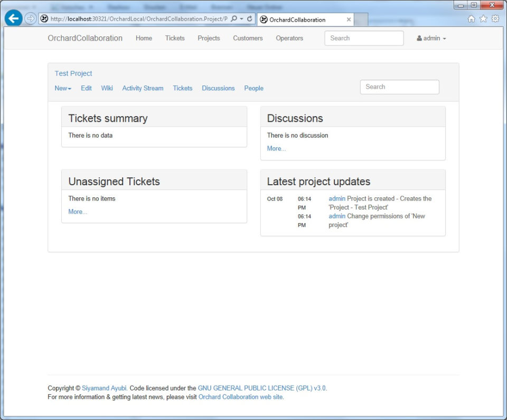Viewport: 507px width, 420px height.
Task: Click admin link beside Change permissions
Action: coord(337,216)
